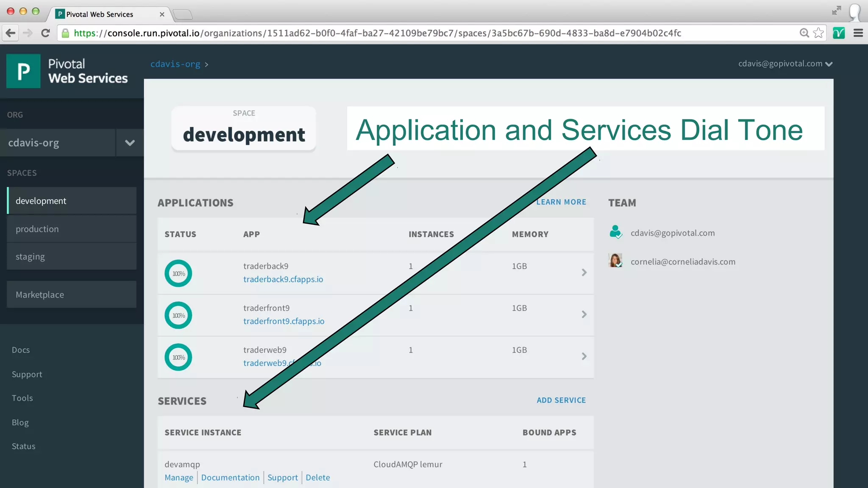This screenshot has height=488, width=868.
Task: Click the LEARN MORE link
Action: click(561, 202)
